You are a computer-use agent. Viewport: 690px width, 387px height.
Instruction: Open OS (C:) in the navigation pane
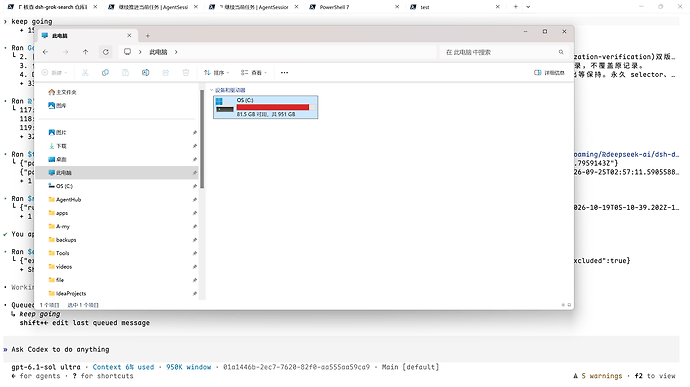[x=60, y=186]
